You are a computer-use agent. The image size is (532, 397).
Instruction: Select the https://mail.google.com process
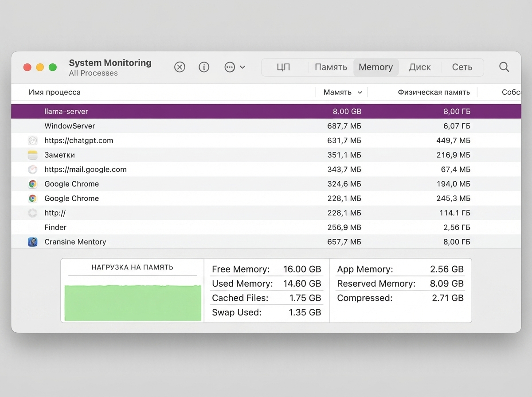(x=266, y=169)
